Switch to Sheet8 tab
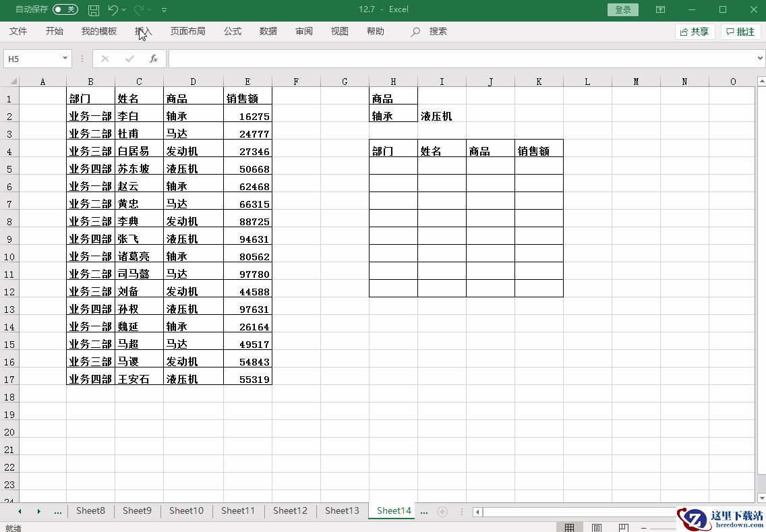This screenshot has height=532, width=766. [x=90, y=510]
